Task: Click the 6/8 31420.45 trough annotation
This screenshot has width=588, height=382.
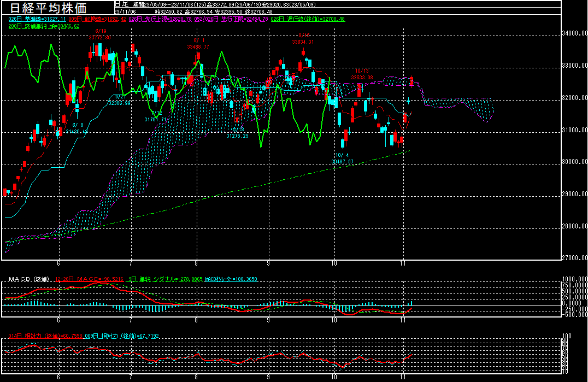Action: [77, 128]
